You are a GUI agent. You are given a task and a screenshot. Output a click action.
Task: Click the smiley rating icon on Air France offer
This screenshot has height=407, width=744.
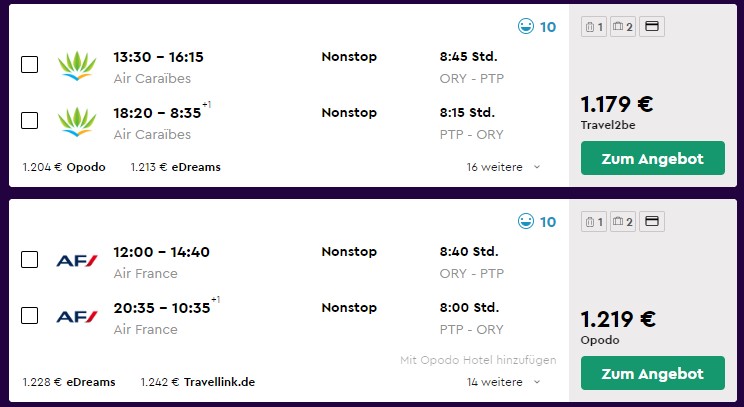525,222
